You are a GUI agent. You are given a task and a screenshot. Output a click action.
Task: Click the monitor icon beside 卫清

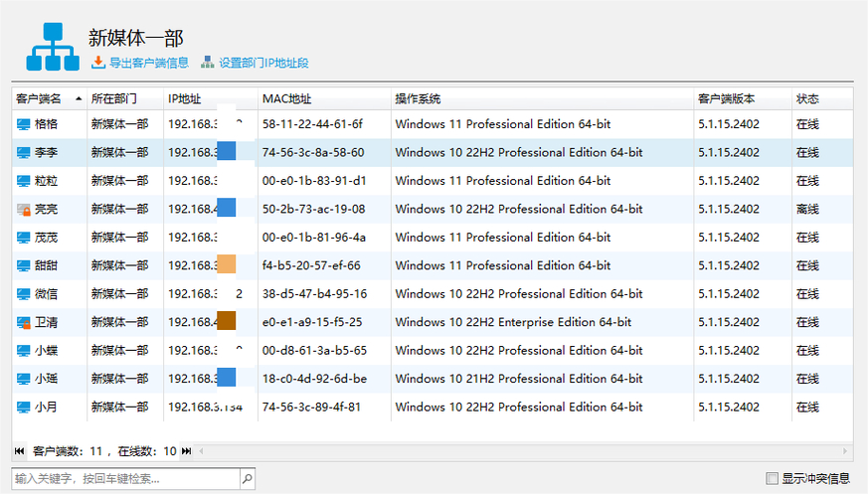pos(23,322)
